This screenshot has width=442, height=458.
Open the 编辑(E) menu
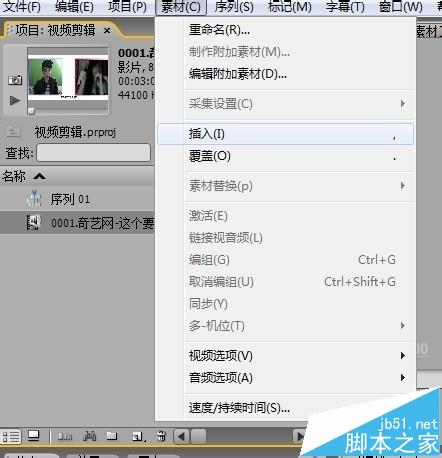pyautogui.click(x=74, y=7)
